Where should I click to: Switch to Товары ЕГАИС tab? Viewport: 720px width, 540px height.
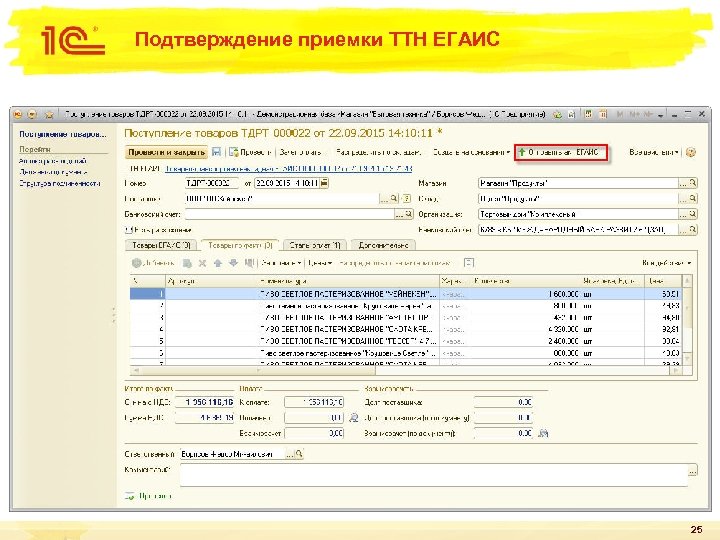[x=161, y=245]
